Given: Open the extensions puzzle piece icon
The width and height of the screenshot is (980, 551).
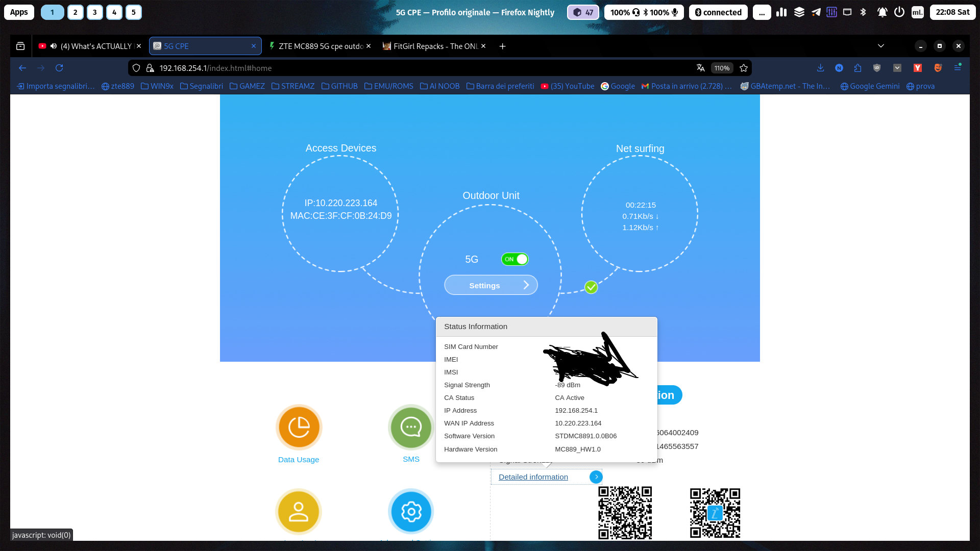Looking at the screenshot, I should coord(857,68).
